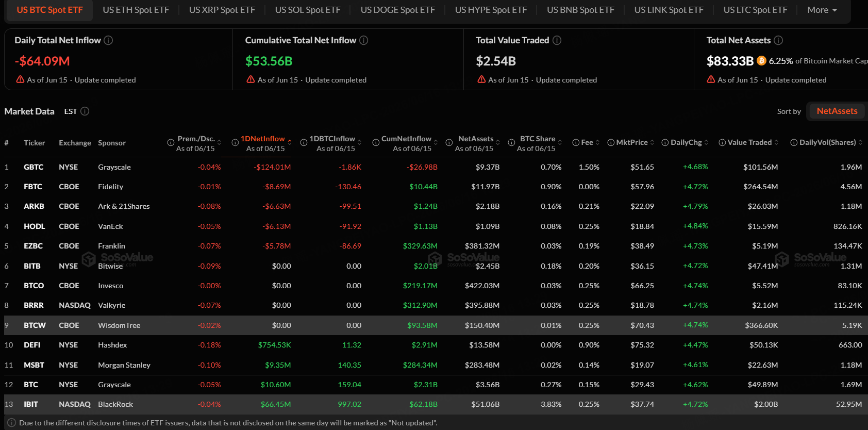The image size is (868, 430).
Task: Select the BTCW WisdomTree highlighted row
Action: point(434,325)
